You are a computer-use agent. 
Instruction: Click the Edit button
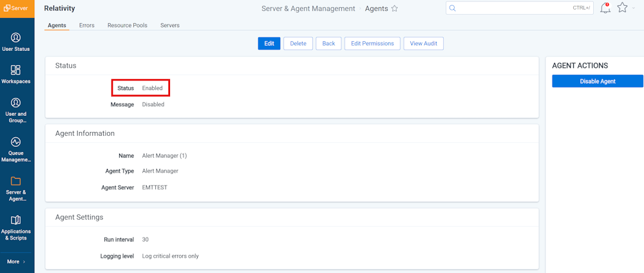click(x=269, y=44)
